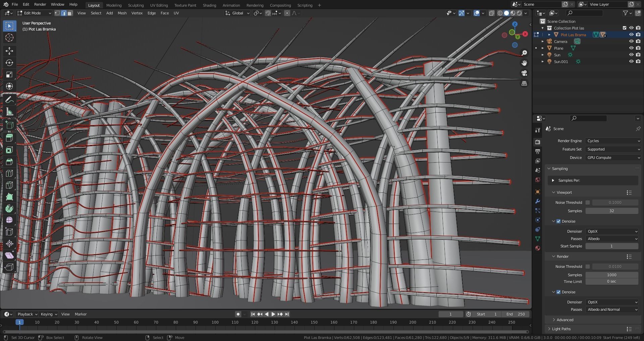Image resolution: width=644 pixels, height=341 pixels.
Task: Switch to the Shading workspace tab
Action: (x=209, y=5)
